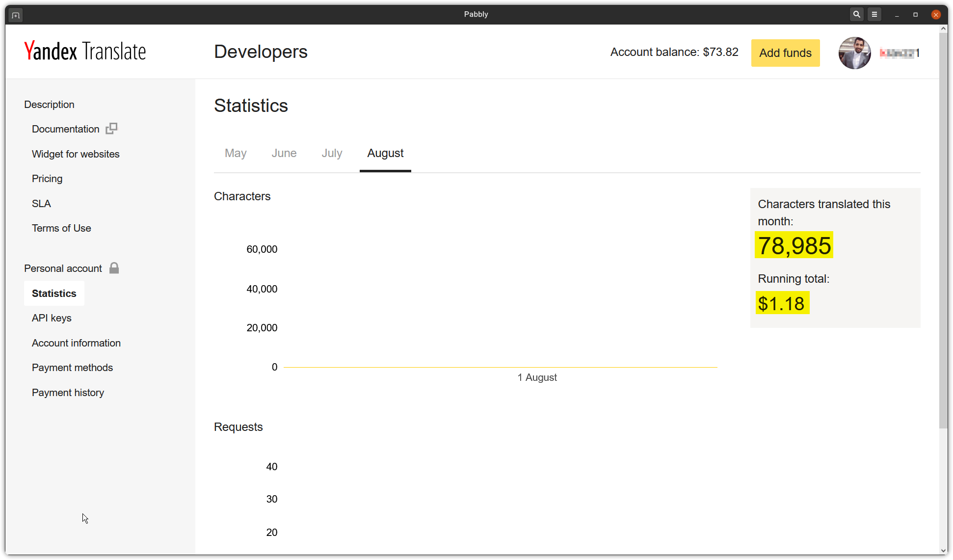The image size is (953, 560).
Task: Click the Requests chart title
Action: pyautogui.click(x=238, y=427)
